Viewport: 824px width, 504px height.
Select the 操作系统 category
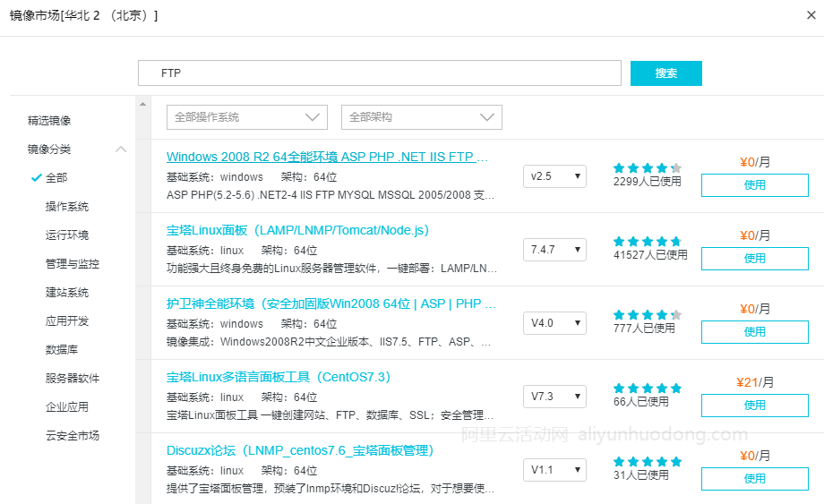click(x=67, y=206)
